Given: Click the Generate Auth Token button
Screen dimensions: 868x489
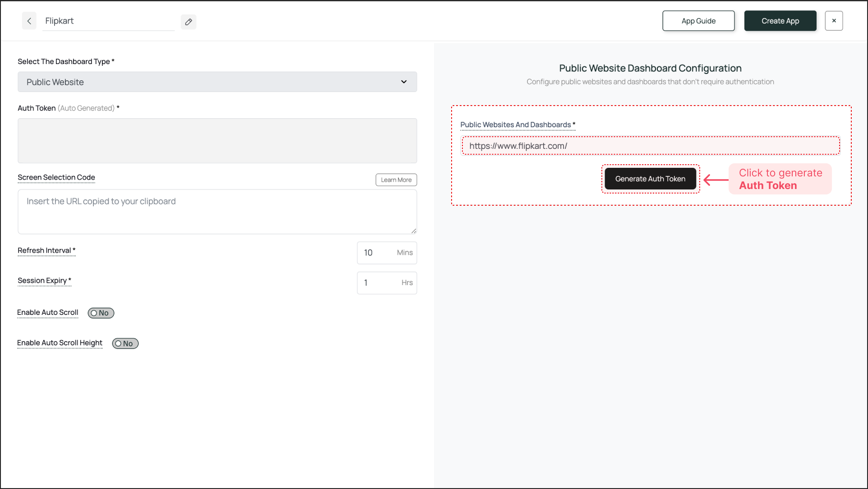Looking at the screenshot, I should (x=650, y=179).
